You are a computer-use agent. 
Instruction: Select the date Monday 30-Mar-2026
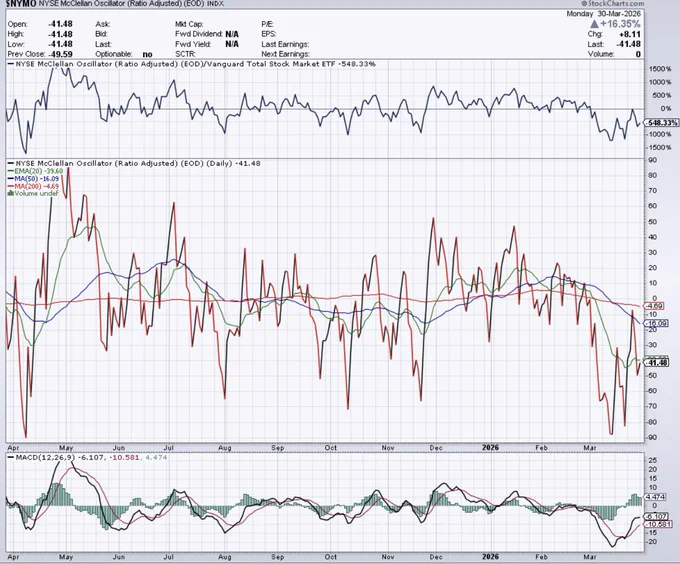[604, 14]
